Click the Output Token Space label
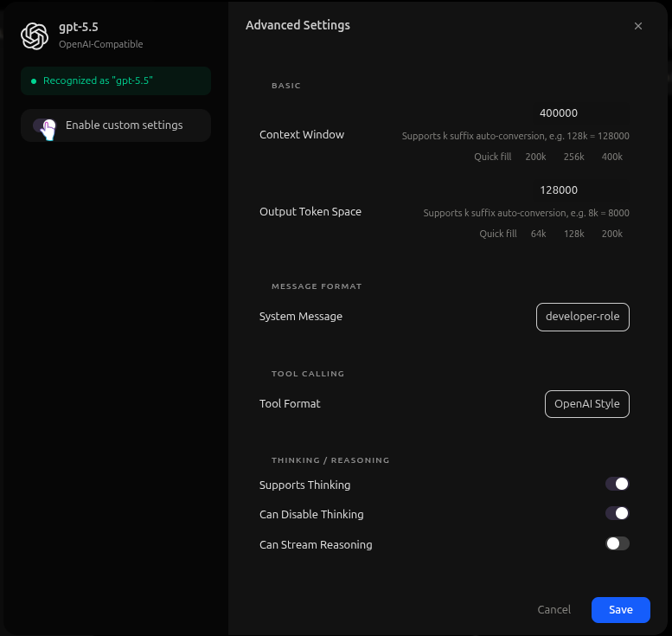Screen dimensions: 672x636 (x=310, y=212)
